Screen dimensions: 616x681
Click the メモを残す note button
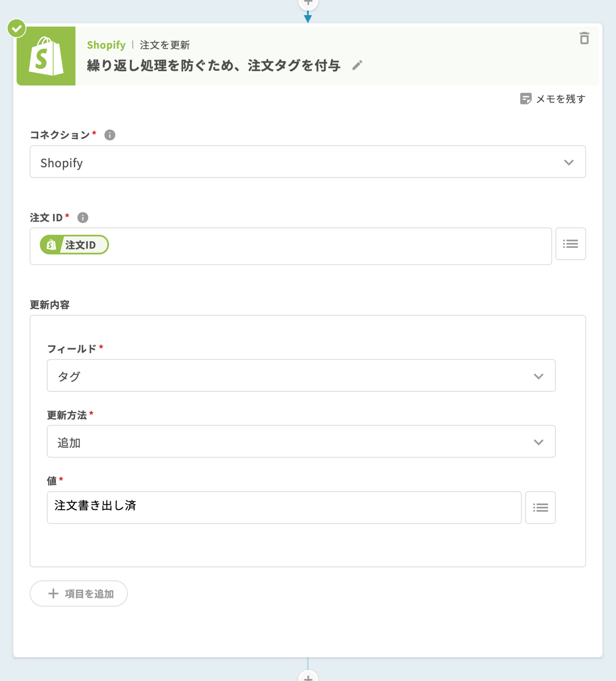click(552, 99)
